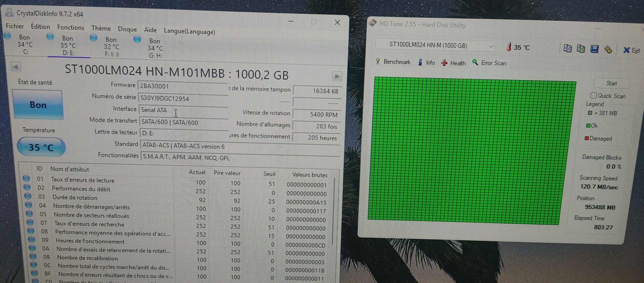The image size is (644, 283).
Task: Go to previous disk with left arrow
Action: coord(15,67)
